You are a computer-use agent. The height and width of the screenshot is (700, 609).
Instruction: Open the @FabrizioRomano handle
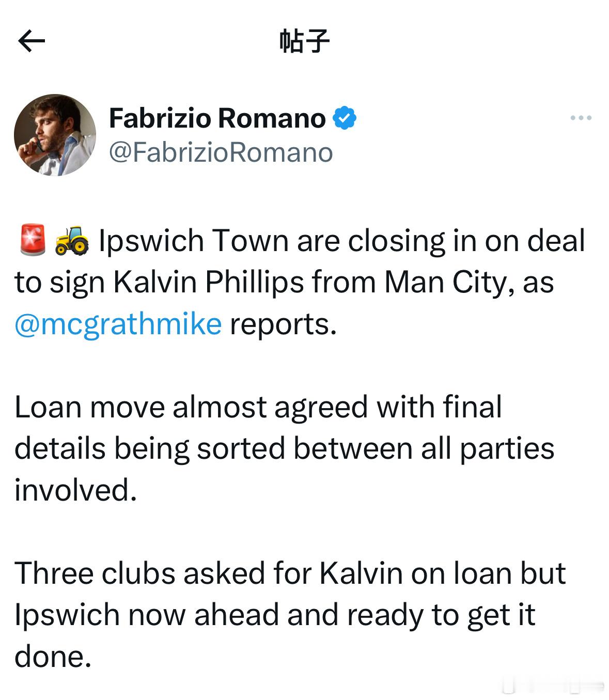point(221,152)
